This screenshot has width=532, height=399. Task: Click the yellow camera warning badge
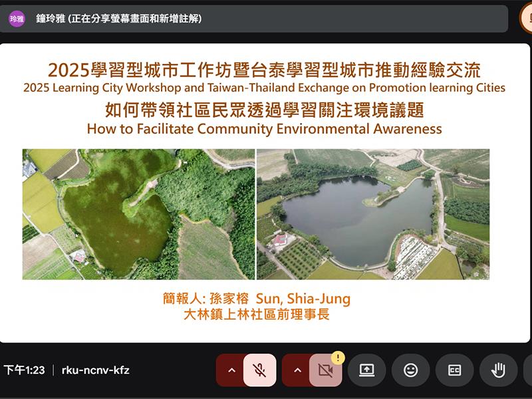tap(338, 358)
